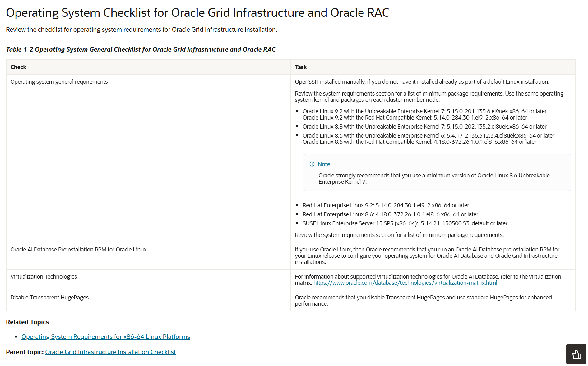588x366 pixels.
Task: Click the "Related Topics" heading
Action: click(x=27, y=322)
